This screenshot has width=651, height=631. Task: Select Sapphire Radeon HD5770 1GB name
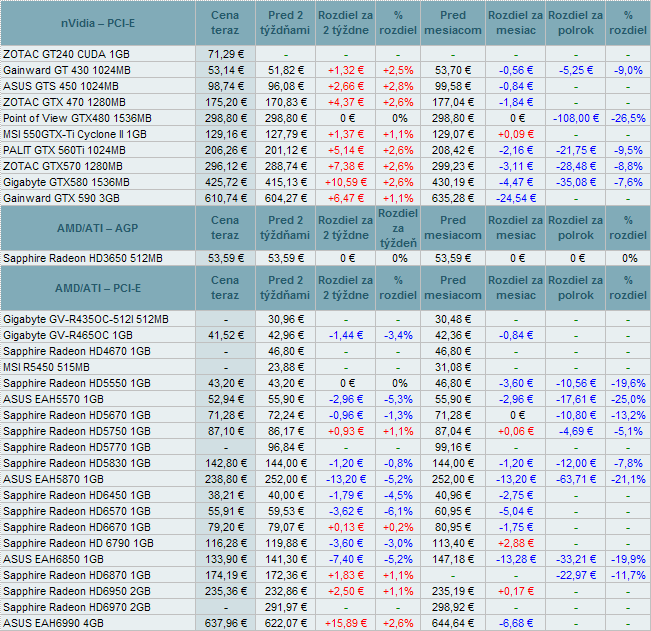pyautogui.click(x=77, y=447)
